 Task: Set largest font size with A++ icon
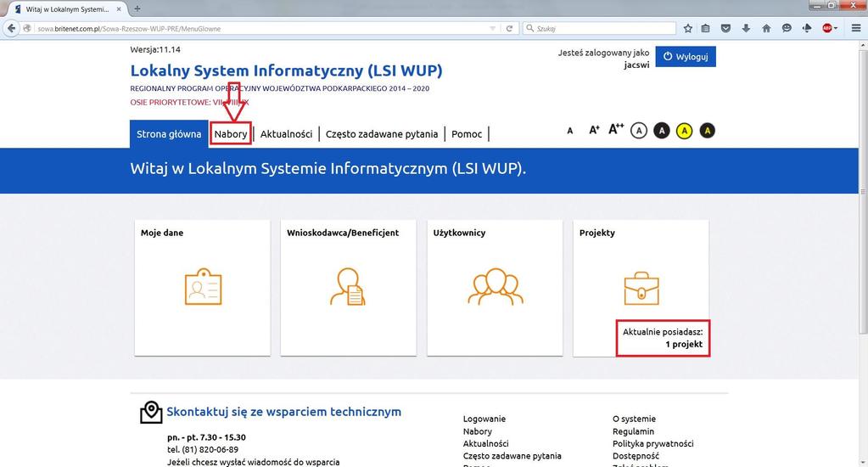click(x=616, y=129)
